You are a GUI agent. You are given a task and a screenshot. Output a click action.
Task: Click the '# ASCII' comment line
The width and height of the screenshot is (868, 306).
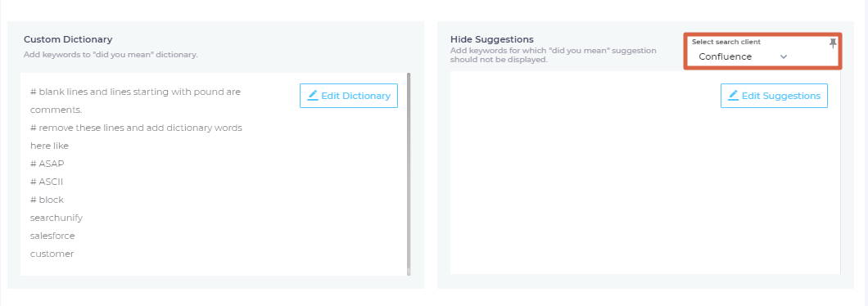coord(47,182)
